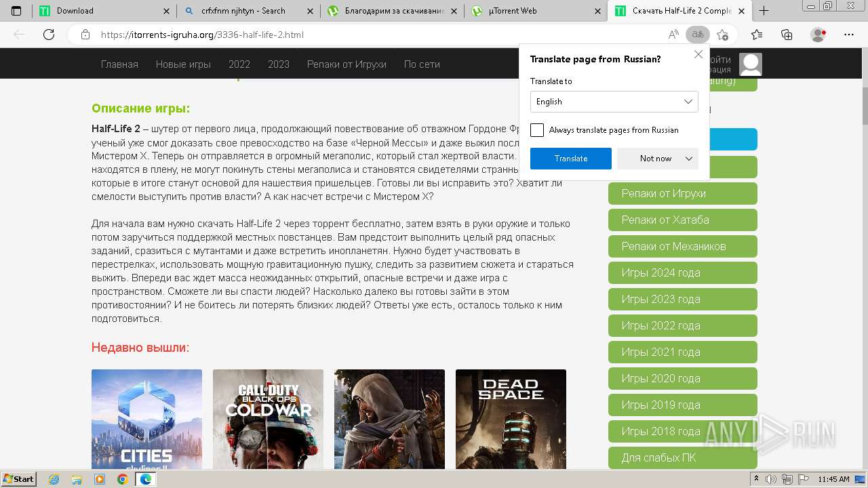Click the Translate icon in address bar
This screenshot has width=868, height=488.
point(697,35)
